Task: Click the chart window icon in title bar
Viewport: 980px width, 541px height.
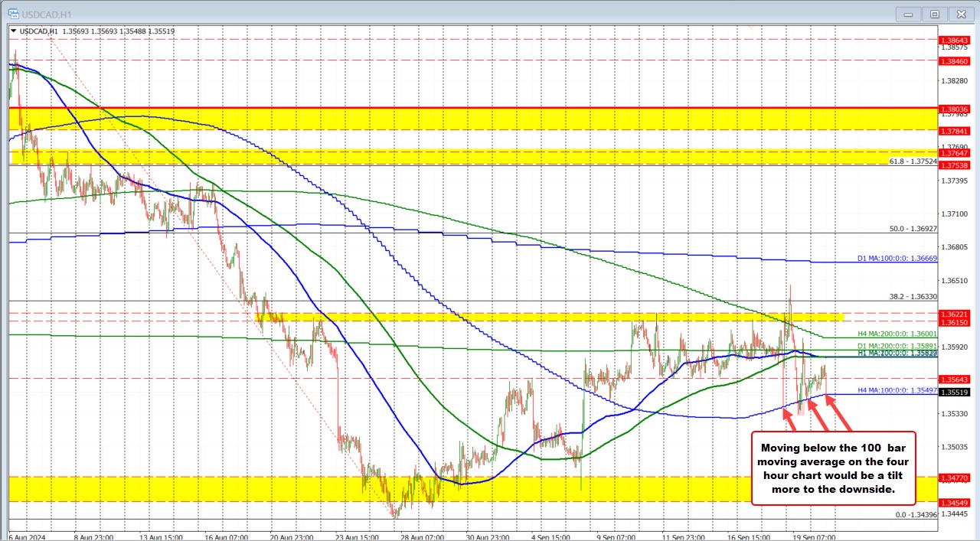Action: (x=12, y=13)
